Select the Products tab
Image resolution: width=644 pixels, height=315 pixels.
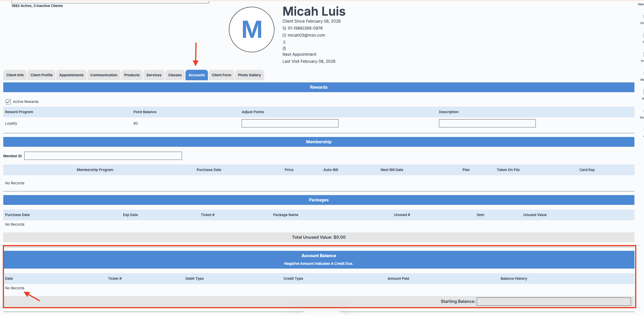point(132,75)
